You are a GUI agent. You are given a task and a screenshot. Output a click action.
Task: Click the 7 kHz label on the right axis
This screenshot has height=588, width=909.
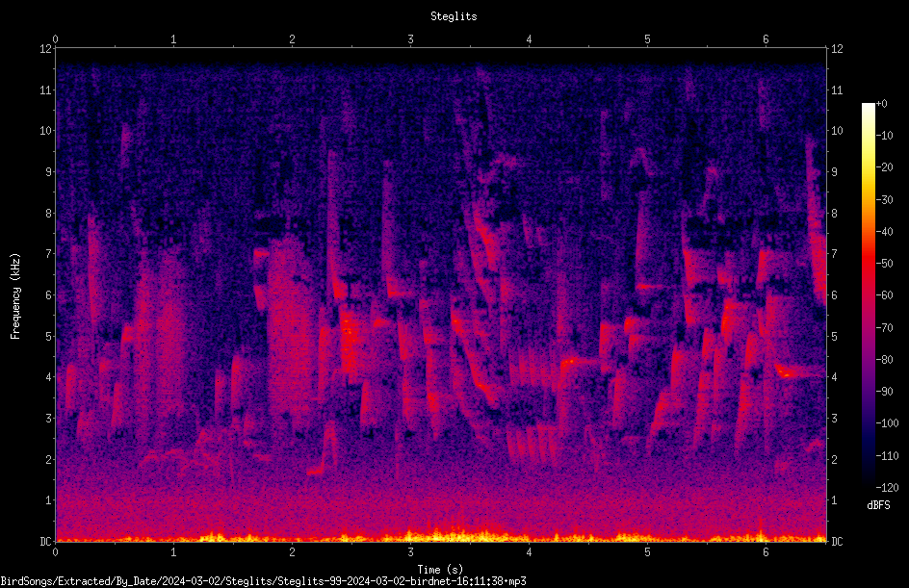pyautogui.click(x=834, y=254)
